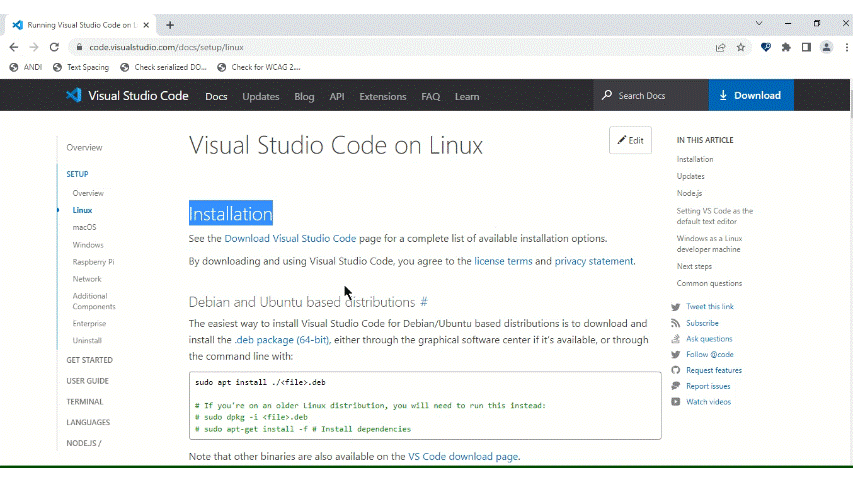Click the search magnifier icon in Search Docs
Screen dimensions: 853x480
(x=607, y=95)
